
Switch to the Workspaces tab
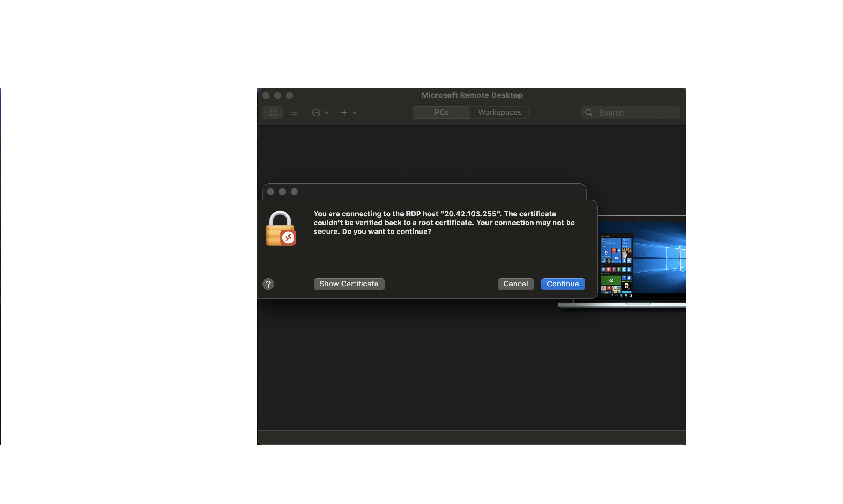pos(500,112)
